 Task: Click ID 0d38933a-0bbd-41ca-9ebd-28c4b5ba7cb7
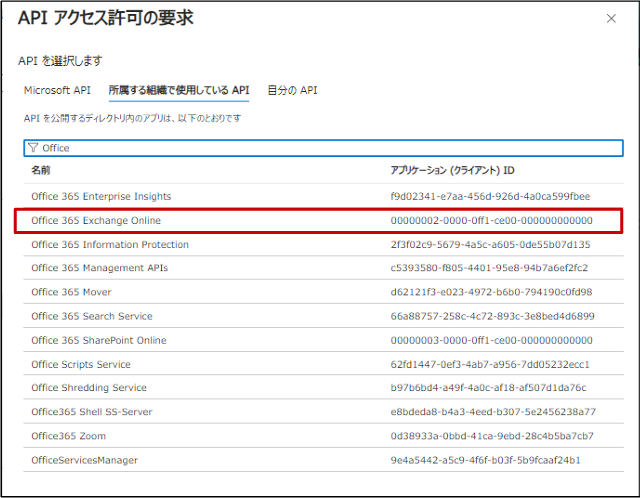[492, 436]
